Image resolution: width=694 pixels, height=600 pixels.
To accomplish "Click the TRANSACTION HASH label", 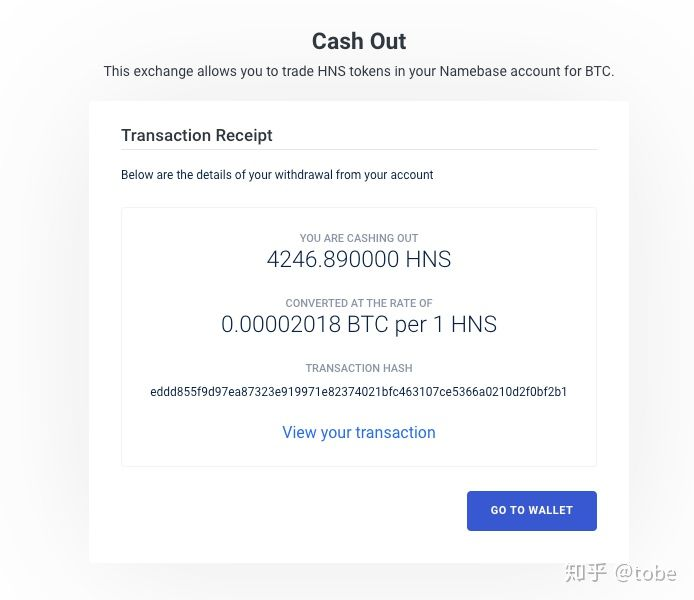I will tap(358, 368).
